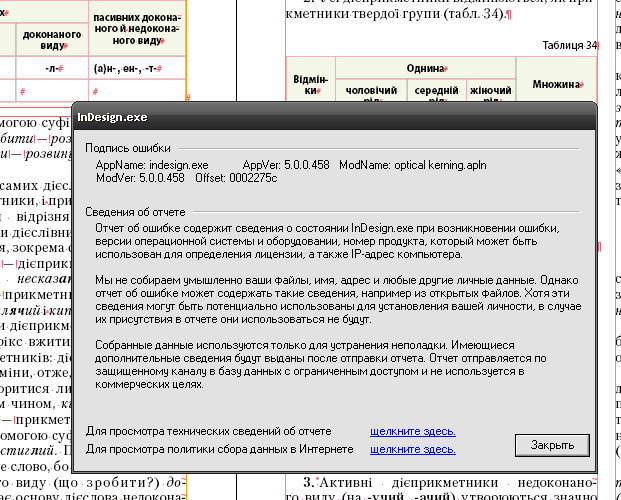621x500 pixels.
Task: Click the 'чоловічий' column header cell
Action: [371, 91]
